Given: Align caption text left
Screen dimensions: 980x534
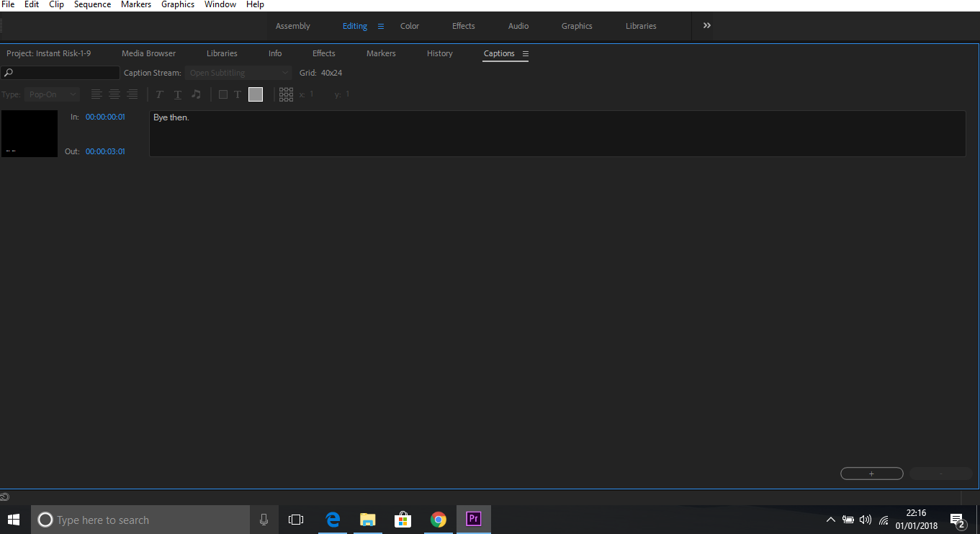Looking at the screenshot, I should click(96, 94).
